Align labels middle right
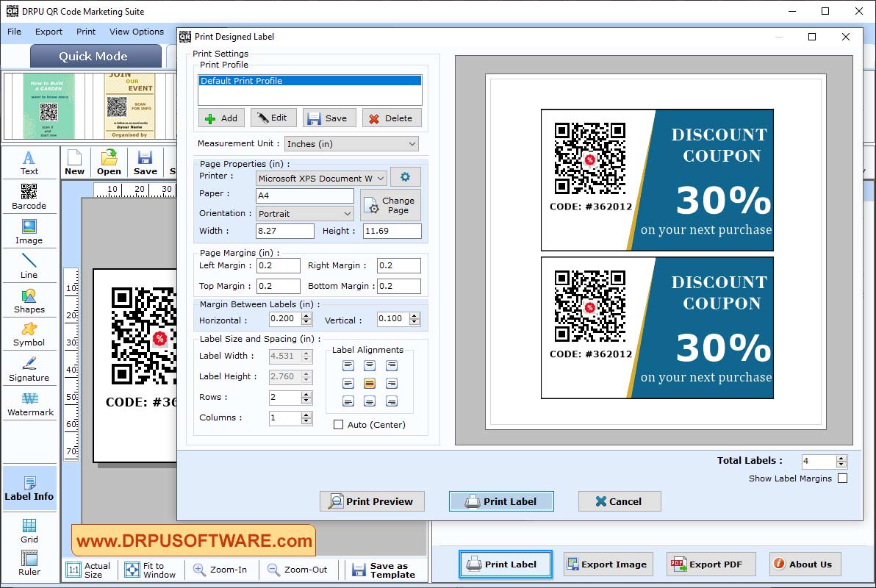The height and width of the screenshot is (588, 876). 392,384
